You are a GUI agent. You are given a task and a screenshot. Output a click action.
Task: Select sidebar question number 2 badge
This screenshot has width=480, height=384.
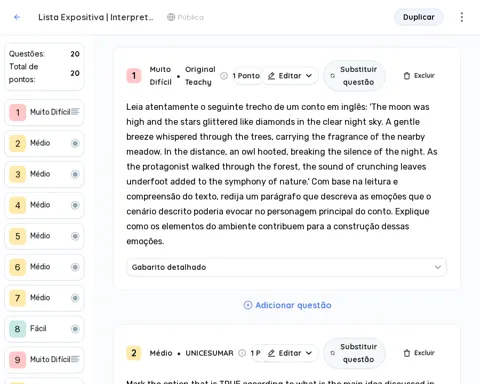[18, 143]
